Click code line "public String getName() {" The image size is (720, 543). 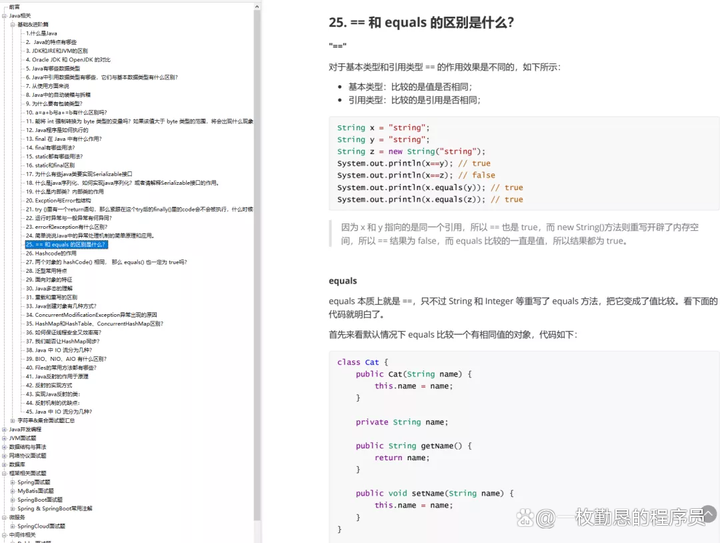click(x=414, y=446)
